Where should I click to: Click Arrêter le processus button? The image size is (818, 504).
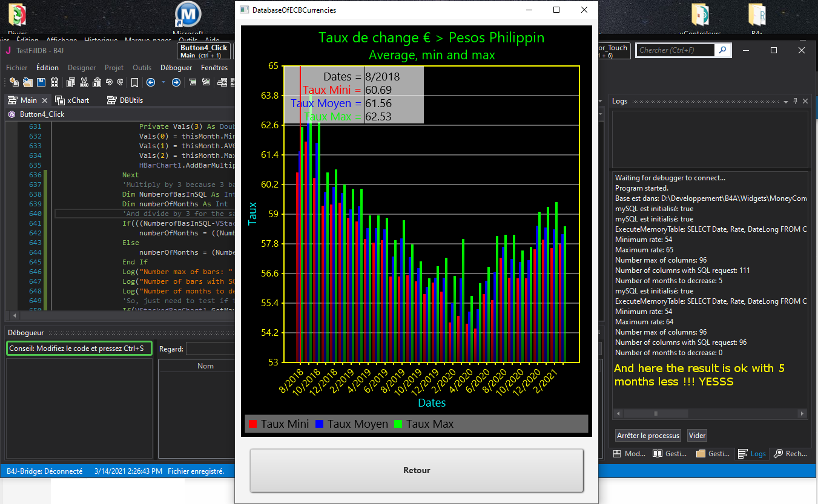tap(648, 436)
